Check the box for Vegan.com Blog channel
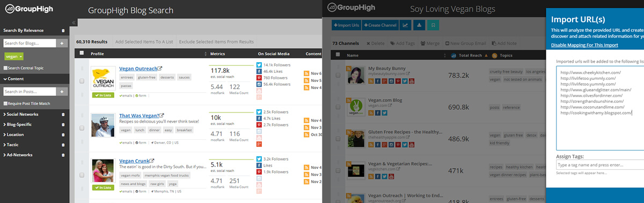This screenshot has width=644, height=203. pos(338,107)
